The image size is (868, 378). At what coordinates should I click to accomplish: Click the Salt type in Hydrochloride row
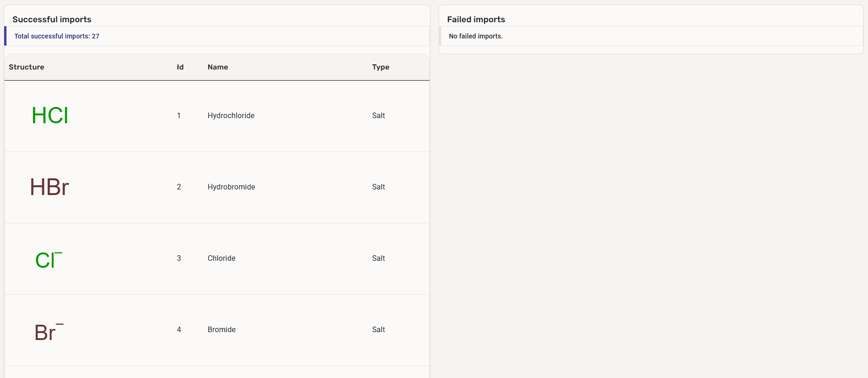[x=378, y=116]
